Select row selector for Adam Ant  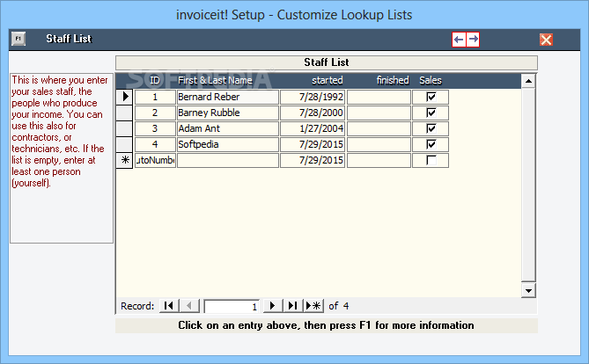pos(124,128)
